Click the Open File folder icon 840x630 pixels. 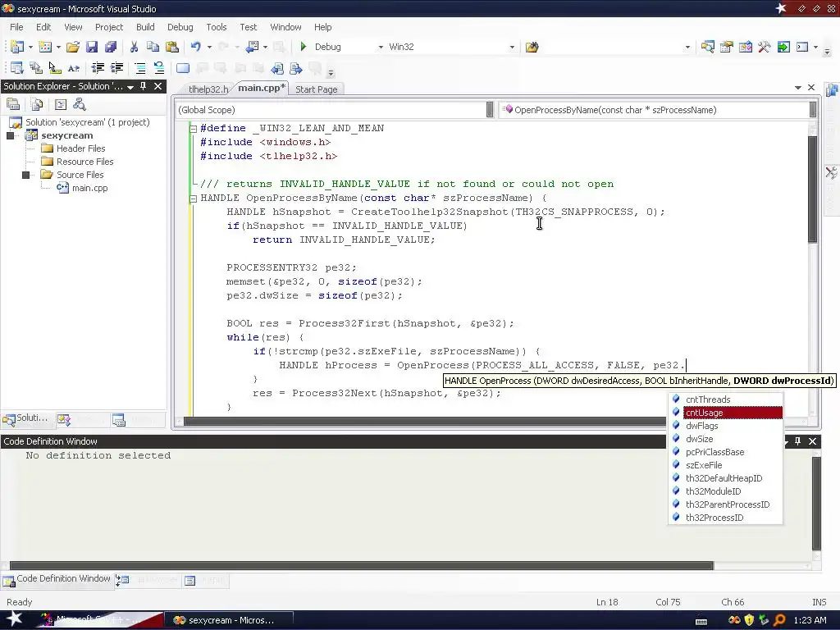pyautogui.click(x=73, y=47)
